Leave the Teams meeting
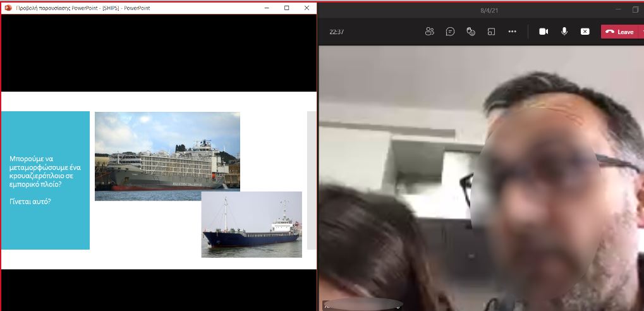The height and width of the screenshot is (311, 644). click(620, 32)
